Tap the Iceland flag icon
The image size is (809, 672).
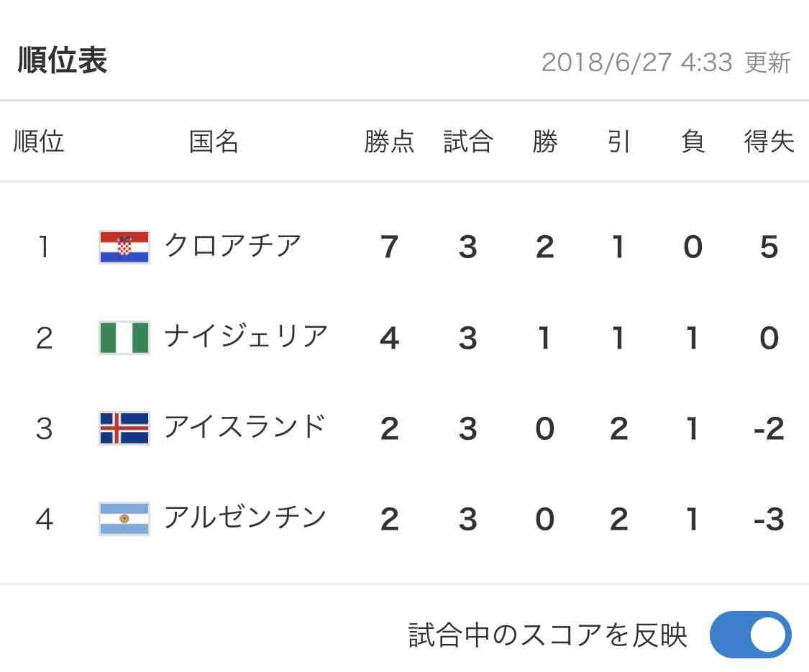[x=124, y=428]
